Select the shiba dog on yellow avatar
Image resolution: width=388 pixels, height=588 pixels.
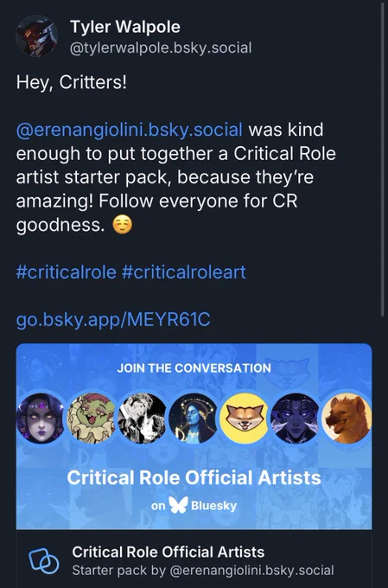pos(244,419)
